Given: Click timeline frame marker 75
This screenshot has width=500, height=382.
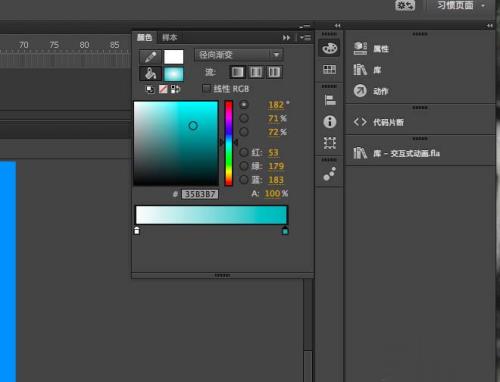Looking at the screenshot, I should (54, 45).
